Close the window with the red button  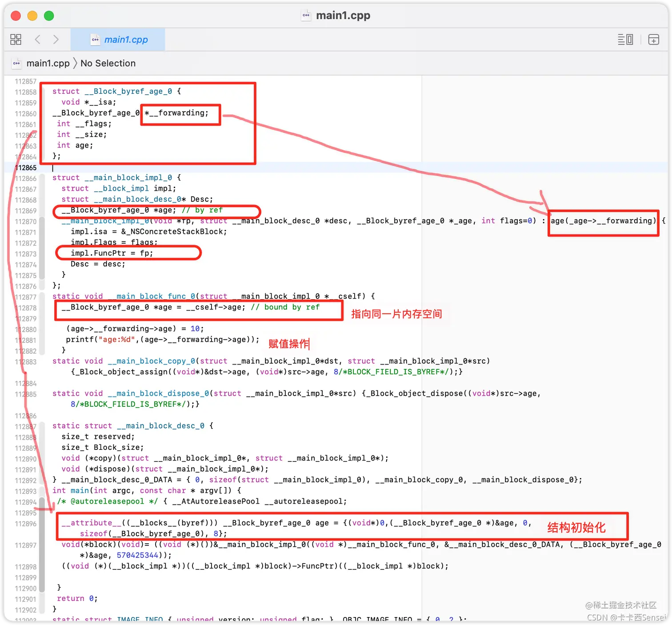(16, 16)
